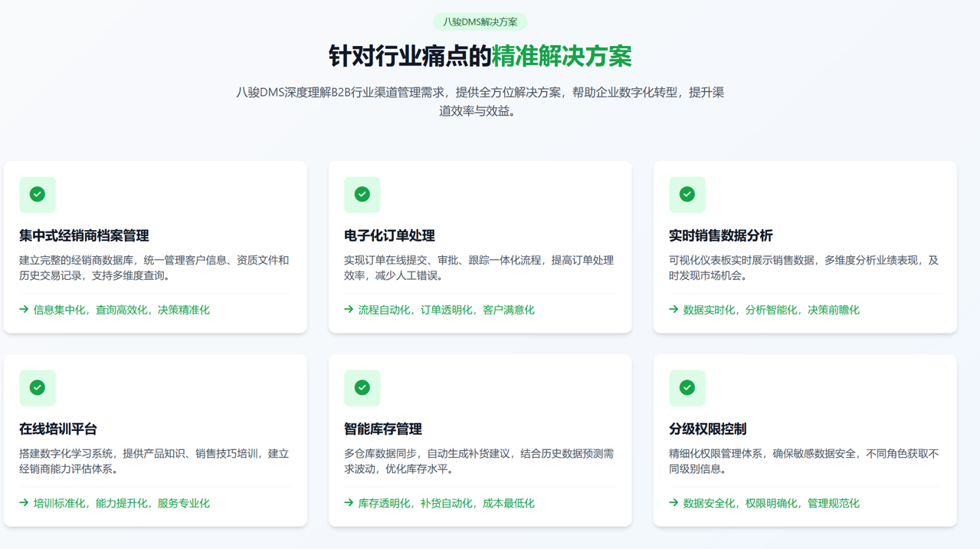Click the arrow icon before 数据安全化
980x549 pixels.
(x=674, y=503)
